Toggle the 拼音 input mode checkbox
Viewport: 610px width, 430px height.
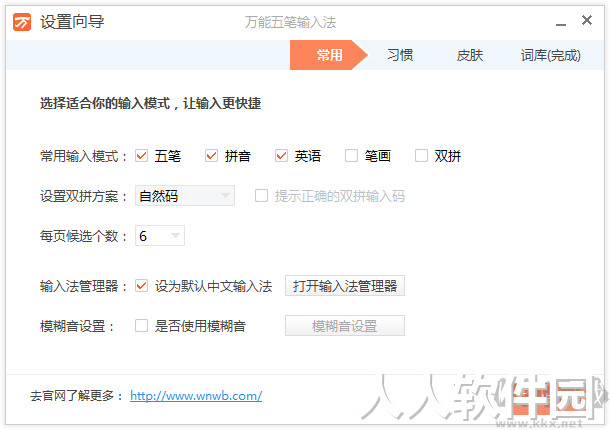pyautogui.click(x=212, y=156)
